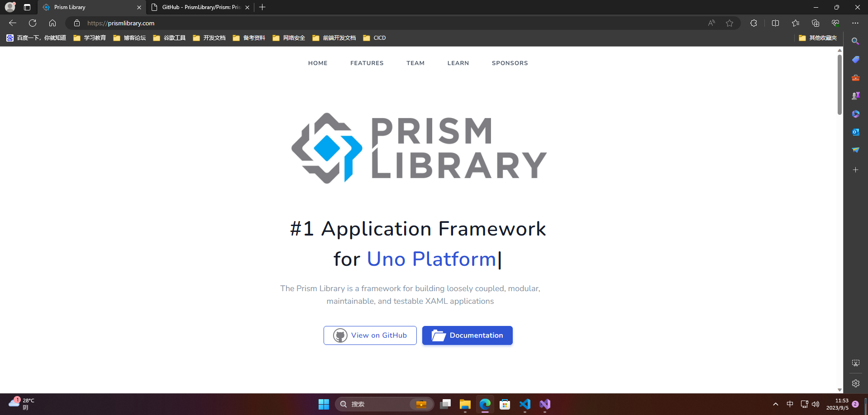This screenshot has height=415, width=868.
Task: Open the sidebar Outlook icon
Action: (x=855, y=132)
